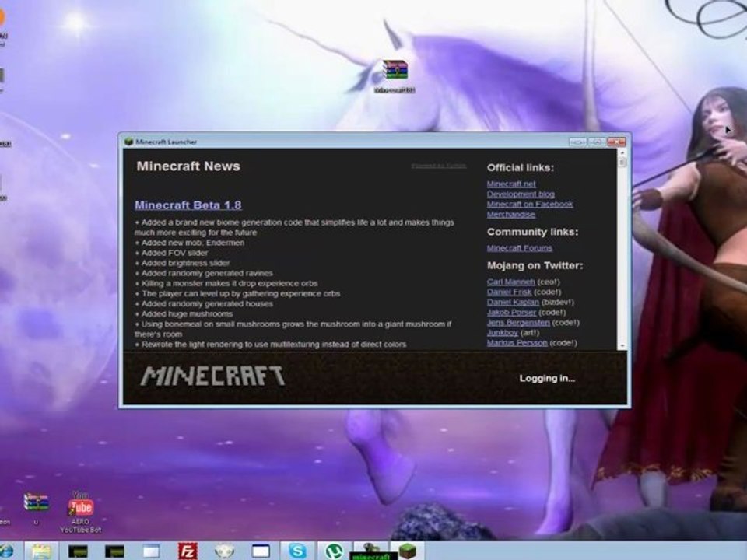Image resolution: width=747 pixels, height=560 pixels.
Task: Click the faint Powered by Tumblr link
Action: (x=439, y=166)
